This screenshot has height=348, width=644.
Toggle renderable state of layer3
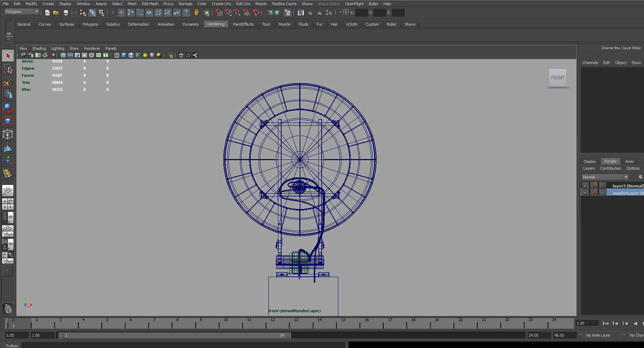click(x=586, y=185)
